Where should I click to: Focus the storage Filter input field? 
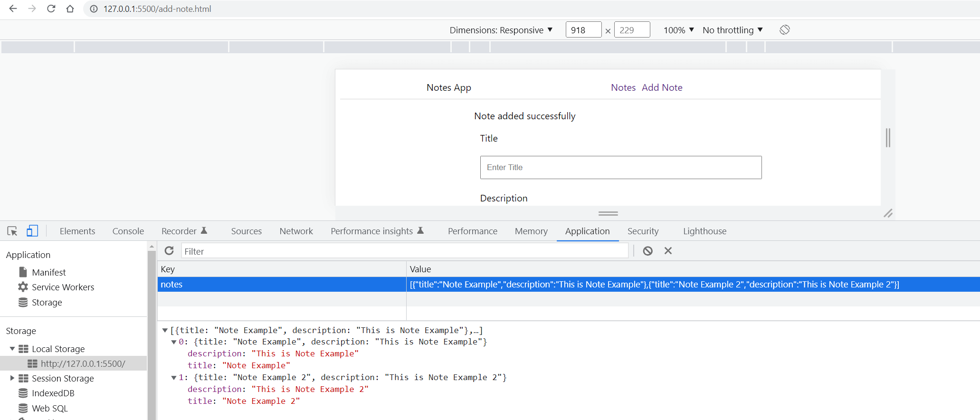405,251
